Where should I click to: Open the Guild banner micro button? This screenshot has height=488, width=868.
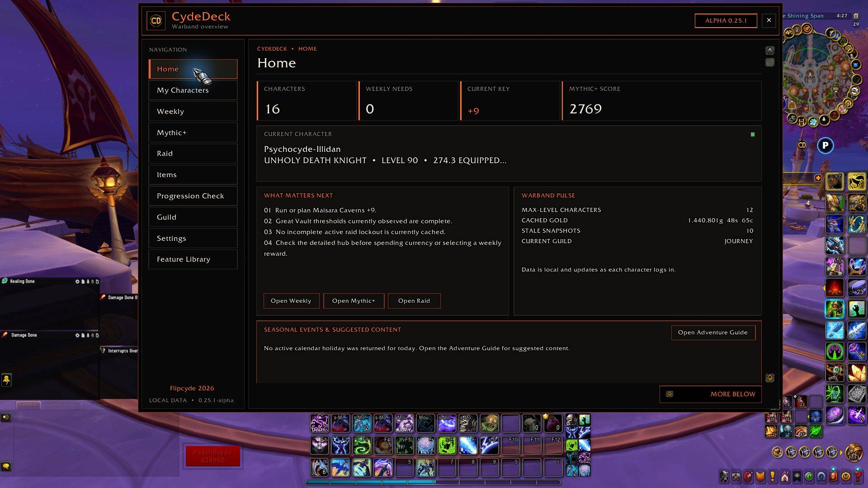(x=797, y=476)
